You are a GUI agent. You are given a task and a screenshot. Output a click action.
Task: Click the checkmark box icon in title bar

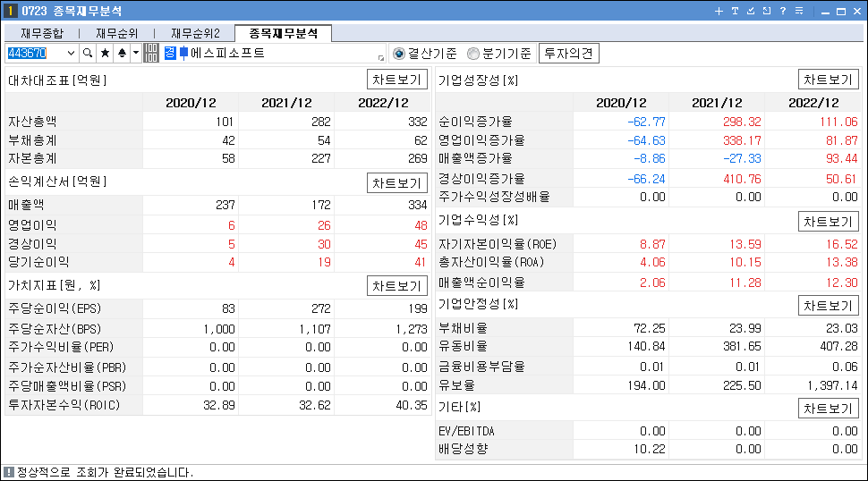tap(751, 11)
